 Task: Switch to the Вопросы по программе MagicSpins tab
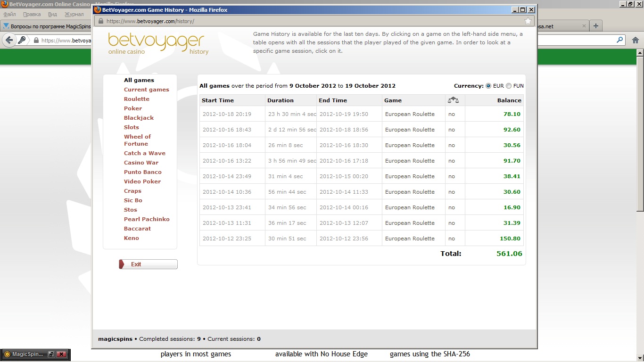[x=47, y=26]
